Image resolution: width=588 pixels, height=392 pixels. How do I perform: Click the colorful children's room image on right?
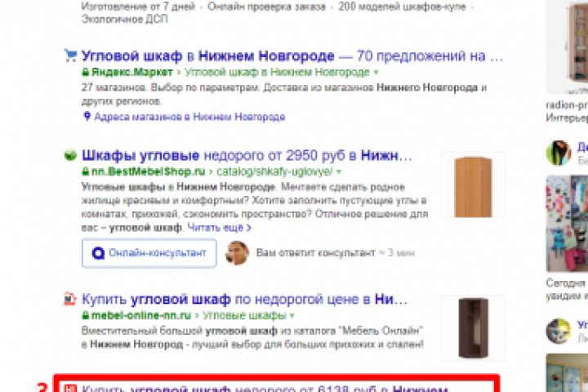[x=567, y=224]
